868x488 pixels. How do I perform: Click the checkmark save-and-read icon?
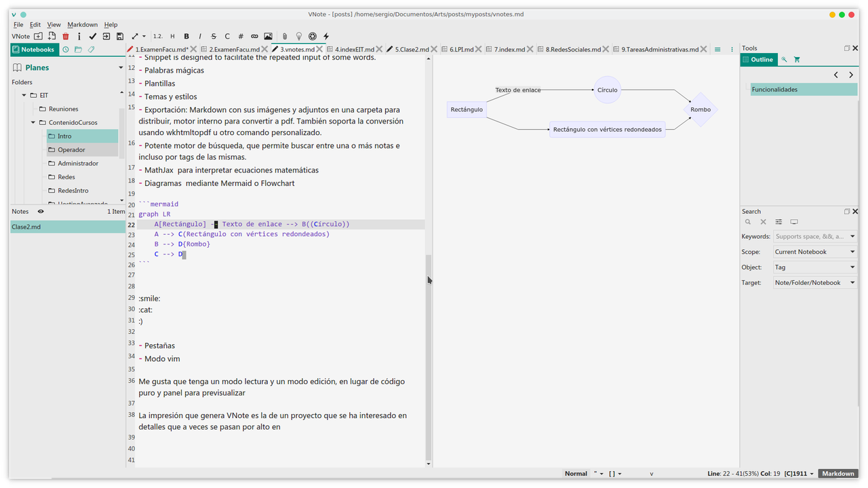[93, 36]
